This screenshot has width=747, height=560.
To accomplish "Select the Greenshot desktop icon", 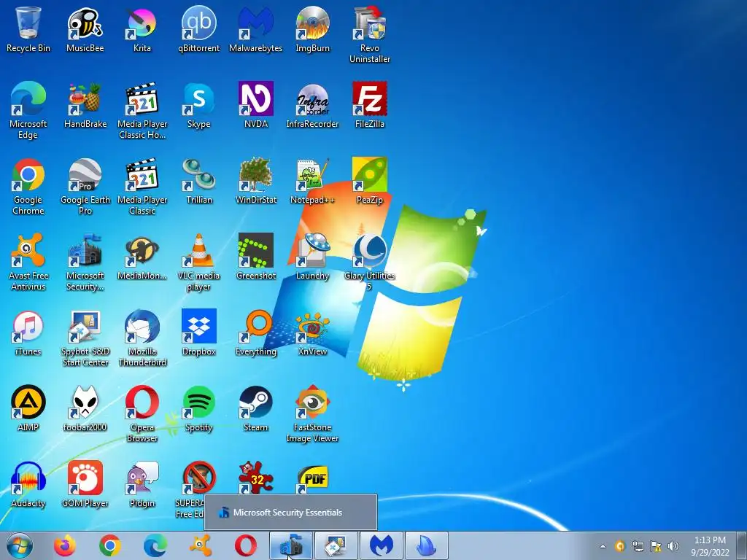I will pyautogui.click(x=256, y=257).
